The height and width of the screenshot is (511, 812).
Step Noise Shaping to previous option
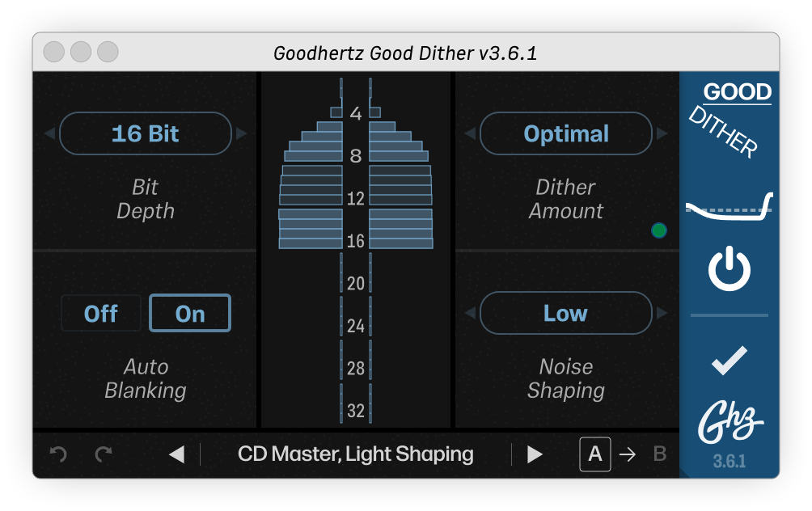coord(470,313)
